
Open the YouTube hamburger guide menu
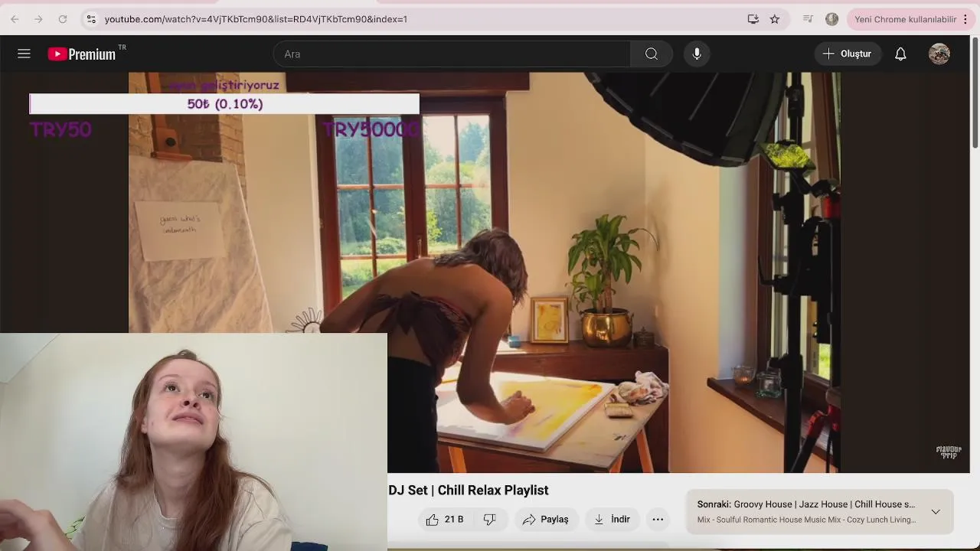[24, 54]
